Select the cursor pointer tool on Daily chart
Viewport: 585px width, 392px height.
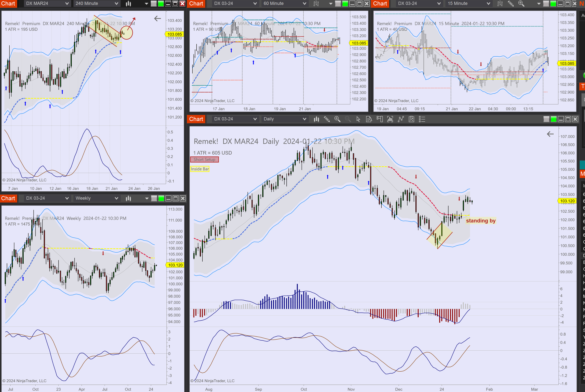(x=358, y=119)
